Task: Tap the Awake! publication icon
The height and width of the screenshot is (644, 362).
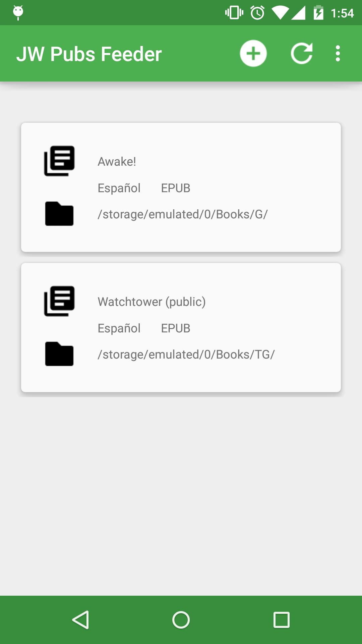Action: pos(59,161)
